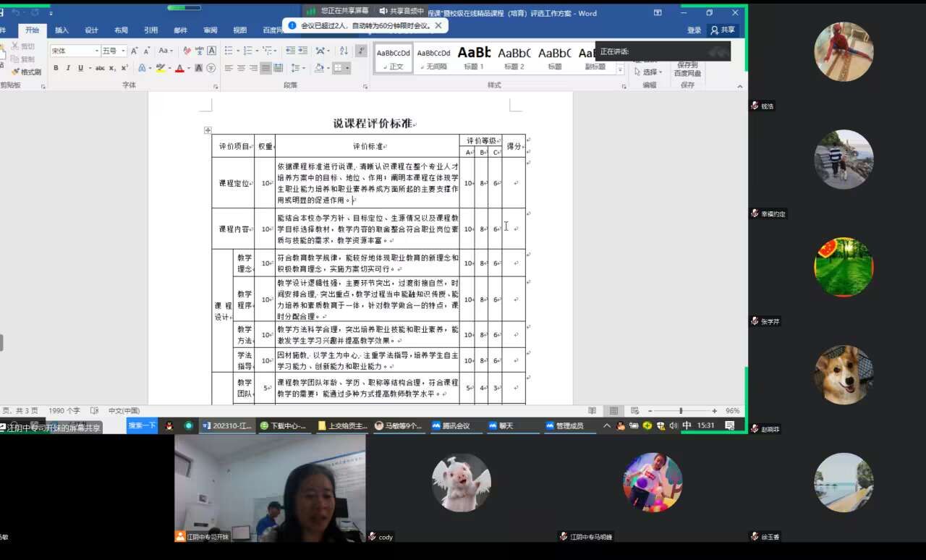This screenshot has height=560, width=926.
Task: Align text left
Action: coord(229,68)
